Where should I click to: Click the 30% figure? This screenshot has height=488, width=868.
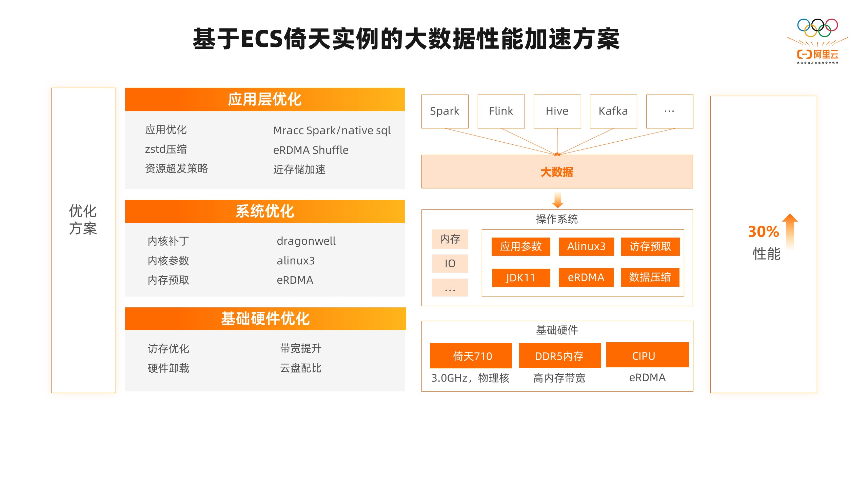point(764,232)
